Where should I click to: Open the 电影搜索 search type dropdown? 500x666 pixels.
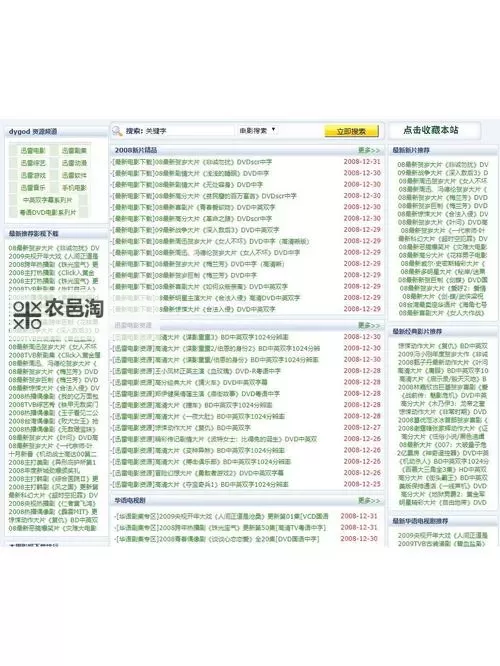pos(257,131)
